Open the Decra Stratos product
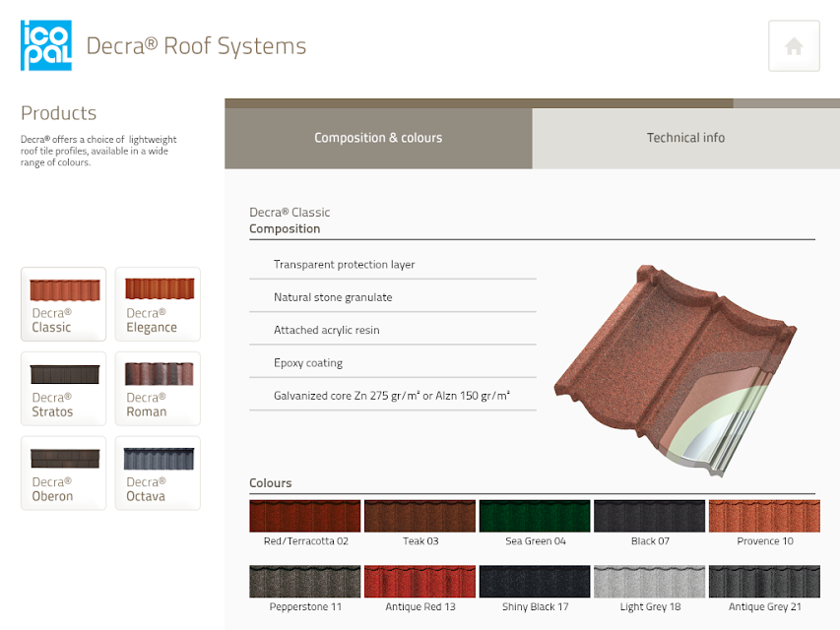 point(64,389)
